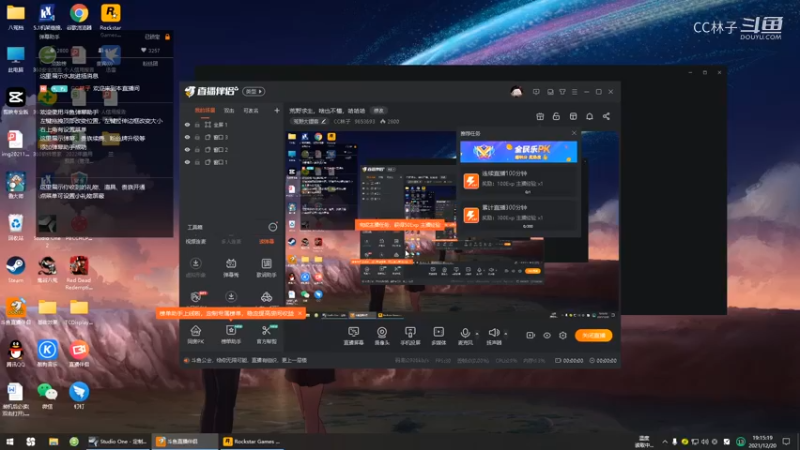This screenshot has height=450, width=800.
Task: Click the share icon in header
Action: coord(606,116)
